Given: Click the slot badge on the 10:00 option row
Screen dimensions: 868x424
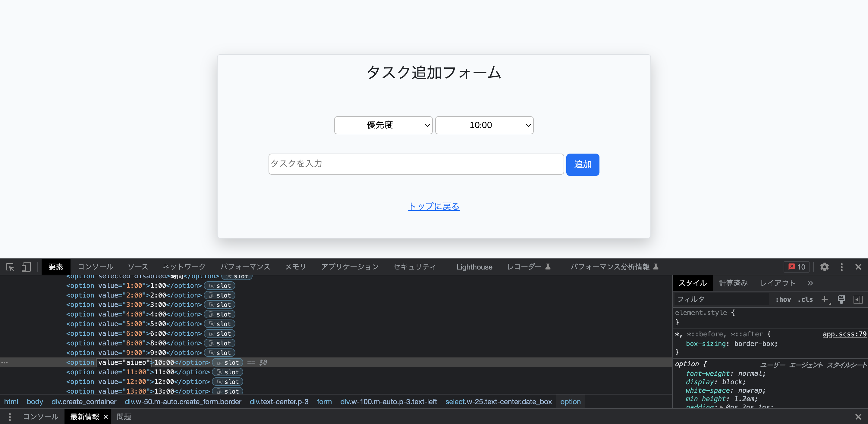Looking at the screenshot, I should (228, 362).
